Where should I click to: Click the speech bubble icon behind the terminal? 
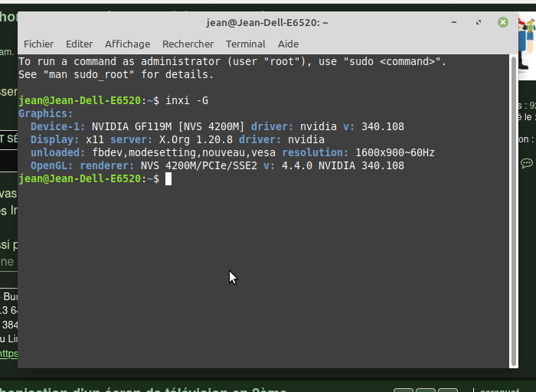pos(527,163)
